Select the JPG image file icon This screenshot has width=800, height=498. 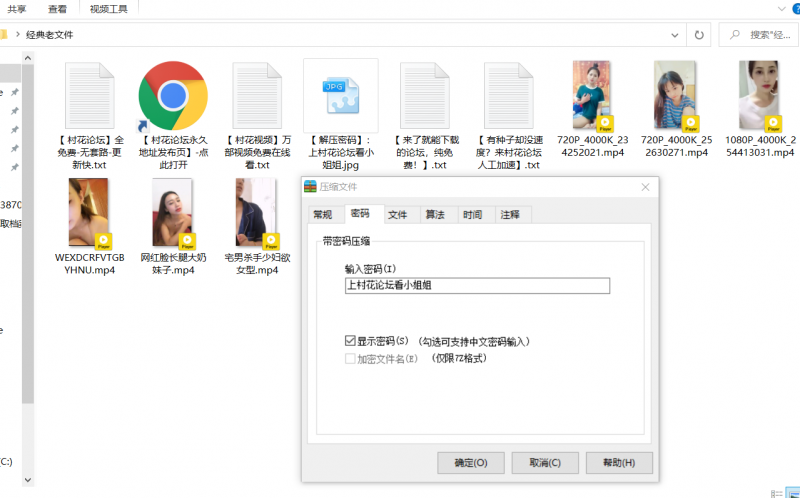340,95
